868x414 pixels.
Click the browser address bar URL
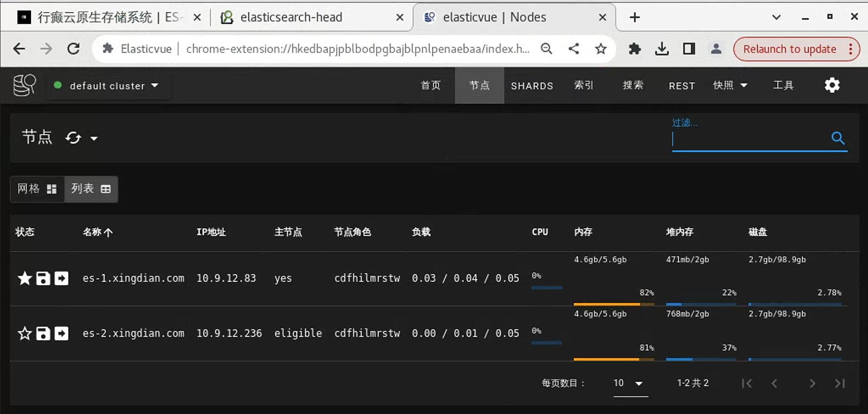(x=358, y=49)
